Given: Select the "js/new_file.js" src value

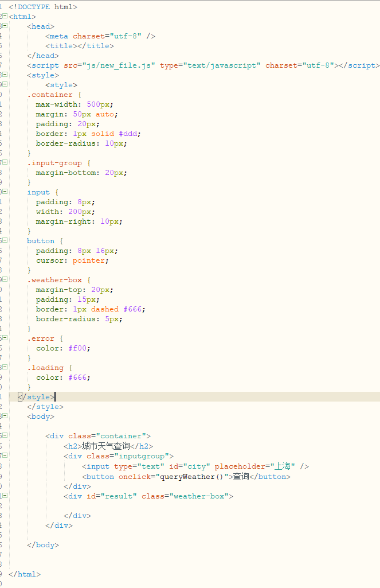Looking at the screenshot, I should [x=119, y=65].
